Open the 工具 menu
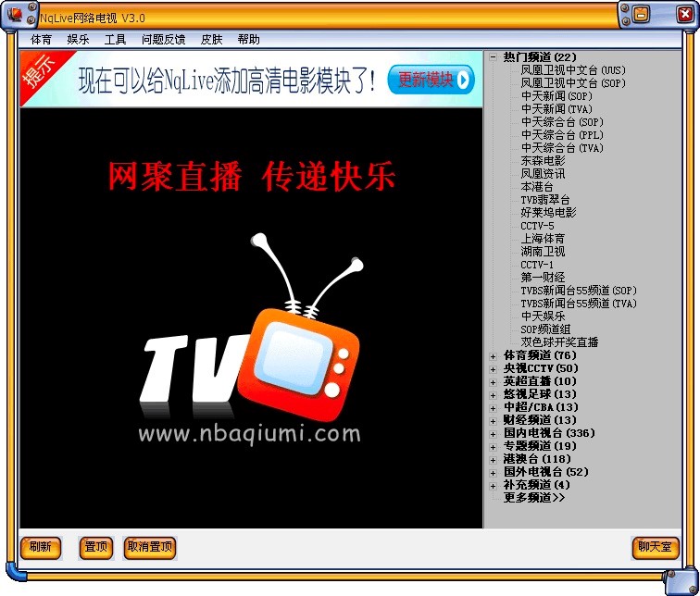 pyautogui.click(x=115, y=40)
